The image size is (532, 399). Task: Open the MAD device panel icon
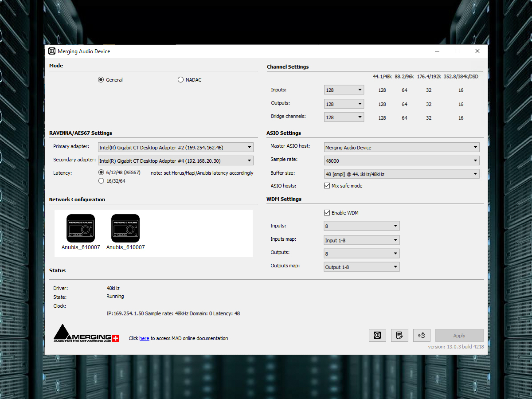point(377,335)
